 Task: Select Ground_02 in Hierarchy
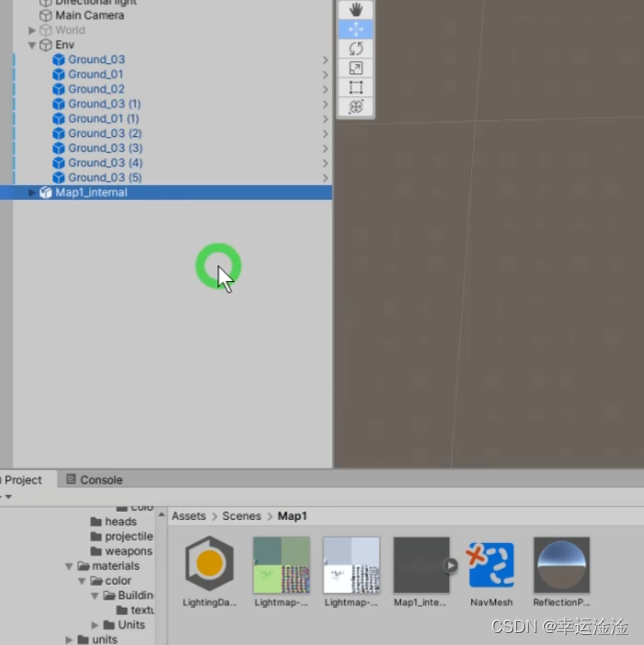(96, 89)
